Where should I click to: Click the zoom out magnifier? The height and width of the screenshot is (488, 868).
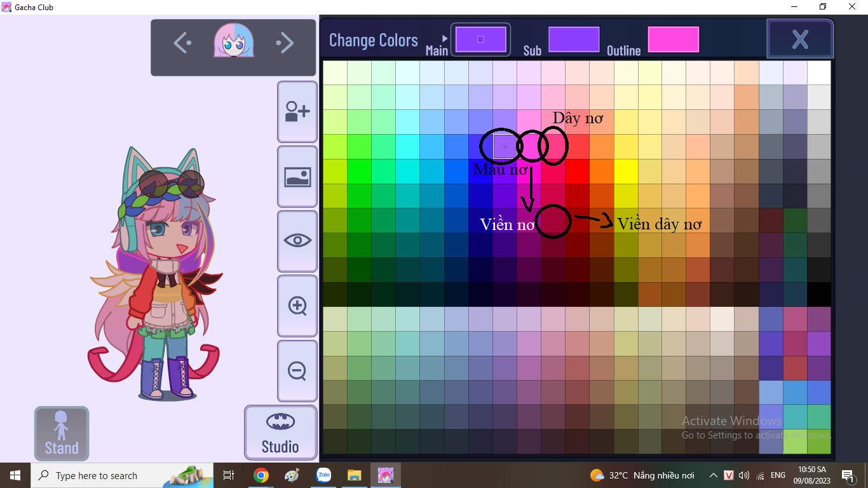point(297,370)
